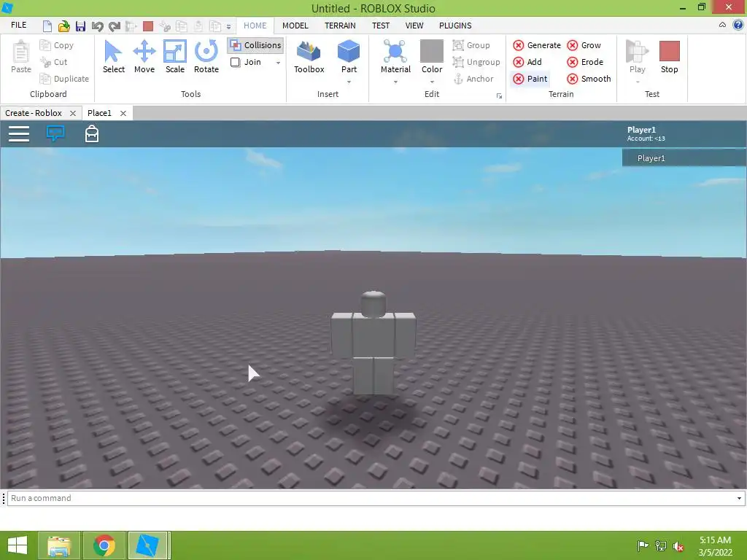
Task: Click the small red Stop square in quick access toolbar
Action: coord(148,26)
